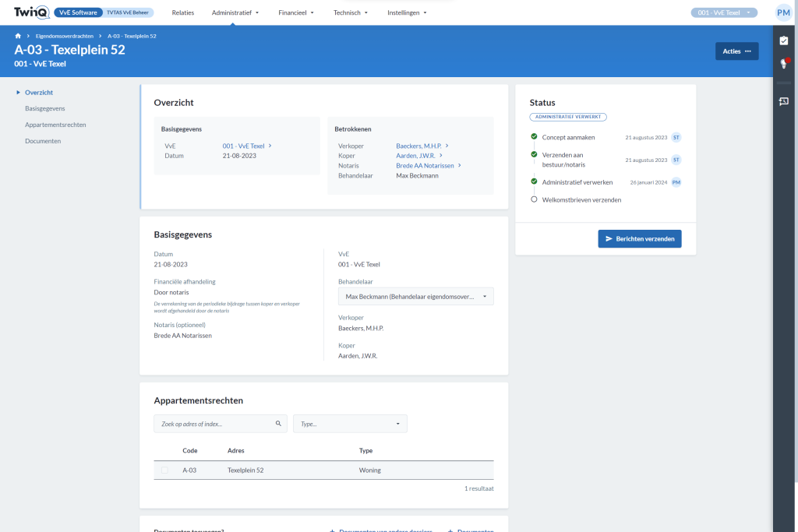Screen dimensions: 798x532
Task: Click the Acties button
Action: tap(737, 51)
